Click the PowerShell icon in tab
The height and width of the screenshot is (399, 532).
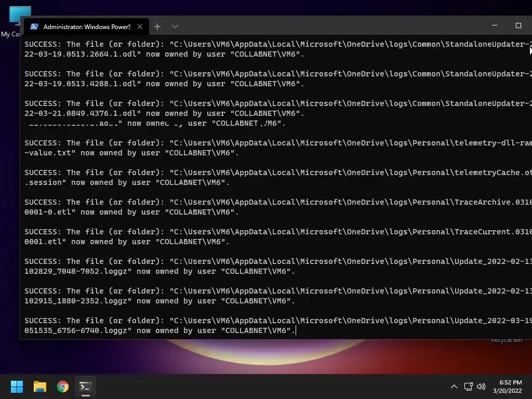point(34,26)
